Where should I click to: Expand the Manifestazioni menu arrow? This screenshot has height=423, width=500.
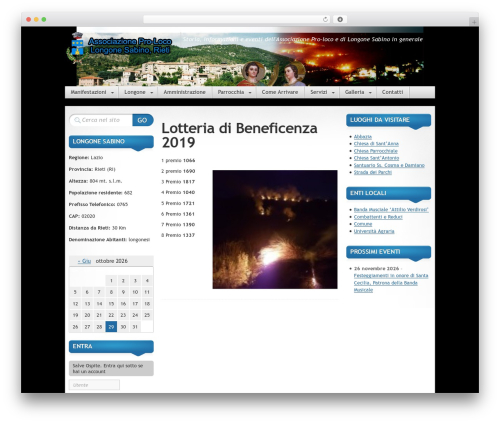pyautogui.click(x=112, y=93)
